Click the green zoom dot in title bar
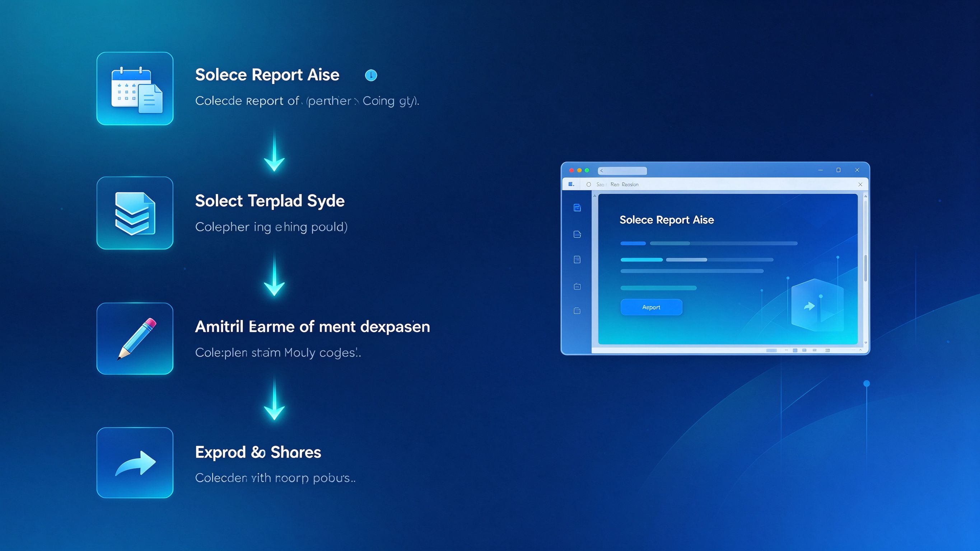Viewport: 980px width, 551px height. pyautogui.click(x=587, y=170)
